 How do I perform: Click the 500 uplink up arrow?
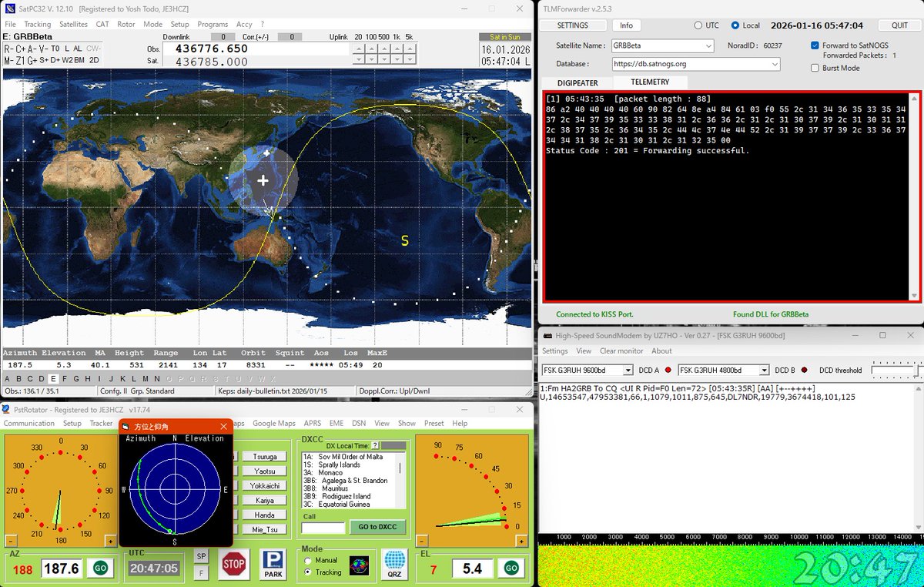(385, 48)
